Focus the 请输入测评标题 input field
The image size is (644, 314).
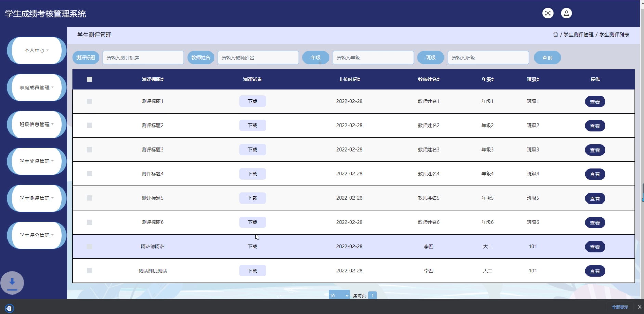143,58
